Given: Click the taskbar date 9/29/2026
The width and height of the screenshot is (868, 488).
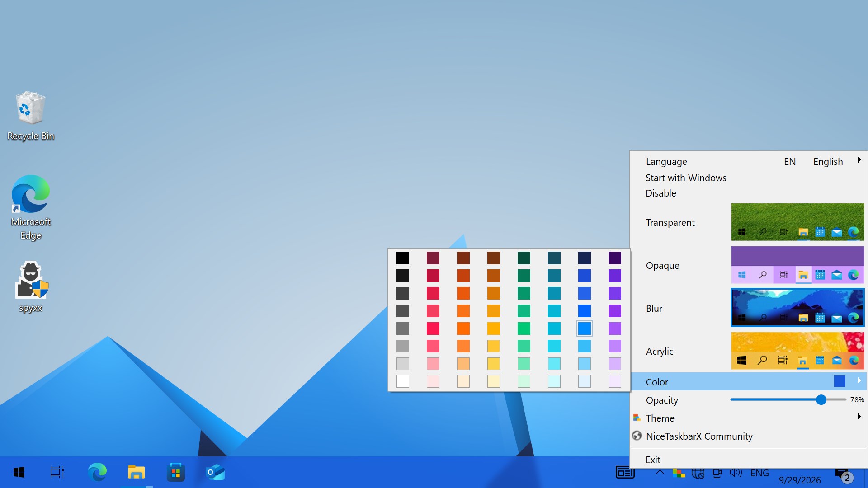Looking at the screenshot, I should 800,480.
